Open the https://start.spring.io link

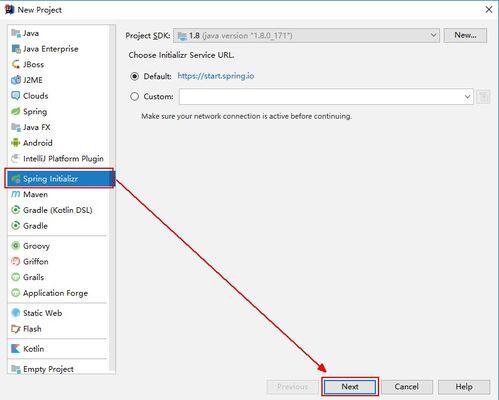coord(216,76)
